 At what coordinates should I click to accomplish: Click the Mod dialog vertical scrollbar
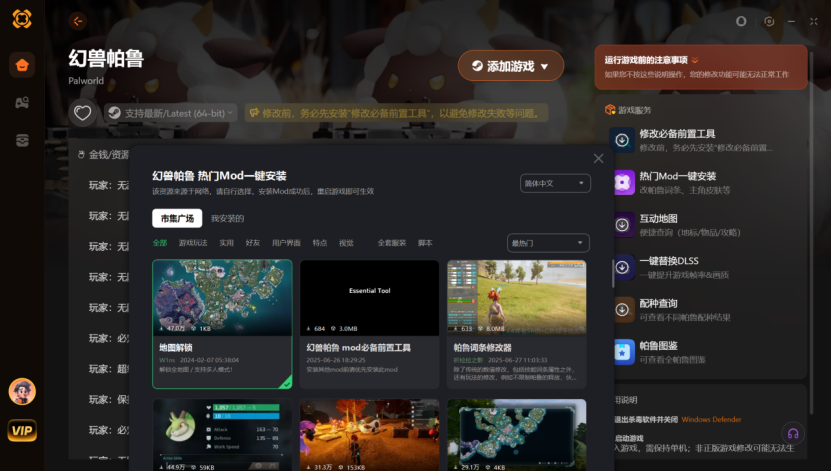pyautogui.click(x=613, y=273)
